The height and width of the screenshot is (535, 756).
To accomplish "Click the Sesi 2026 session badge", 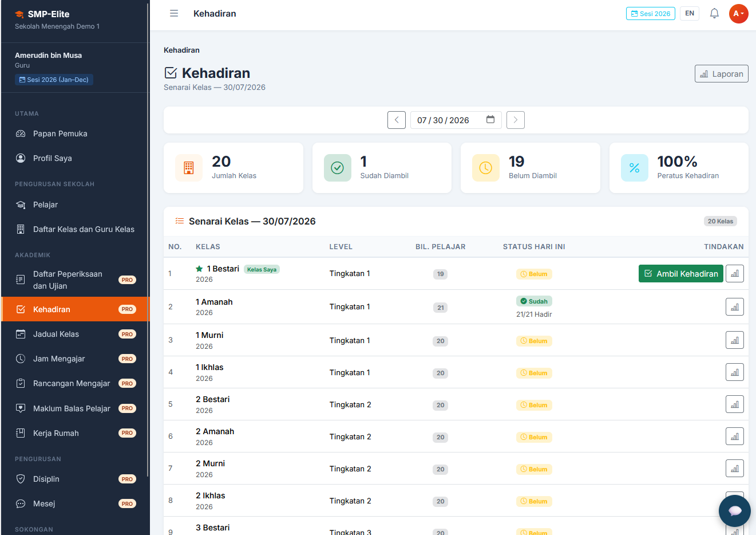I will click(x=651, y=14).
